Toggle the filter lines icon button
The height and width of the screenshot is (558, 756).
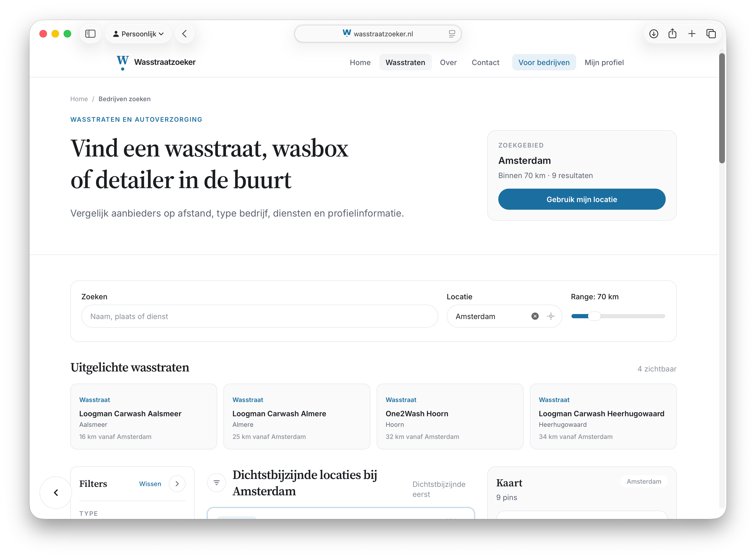[x=217, y=483]
